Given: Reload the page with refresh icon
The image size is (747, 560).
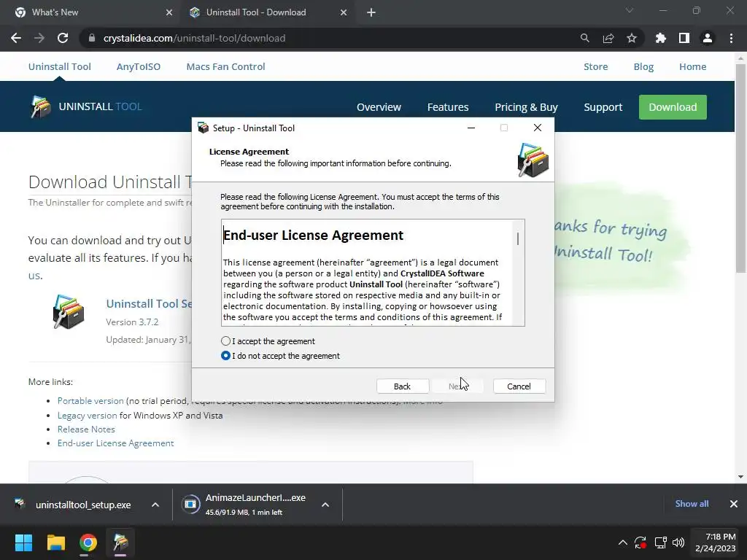Looking at the screenshot, I should tap(63, 38).
